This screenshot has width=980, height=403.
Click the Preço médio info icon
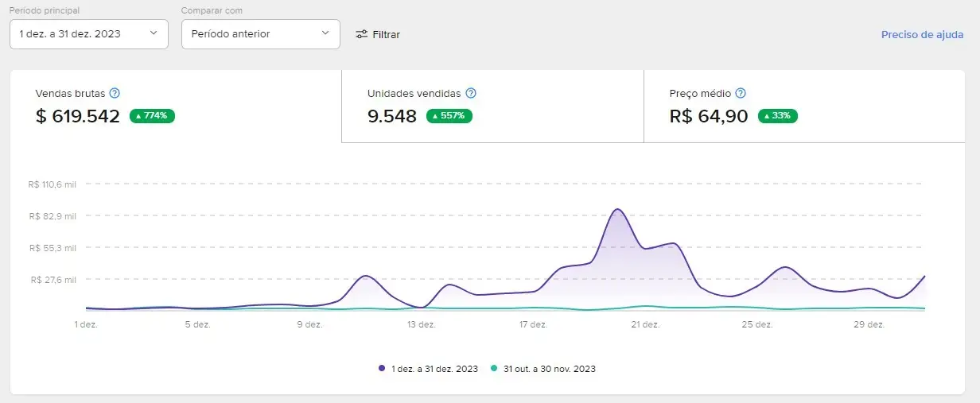pos(741,93)
